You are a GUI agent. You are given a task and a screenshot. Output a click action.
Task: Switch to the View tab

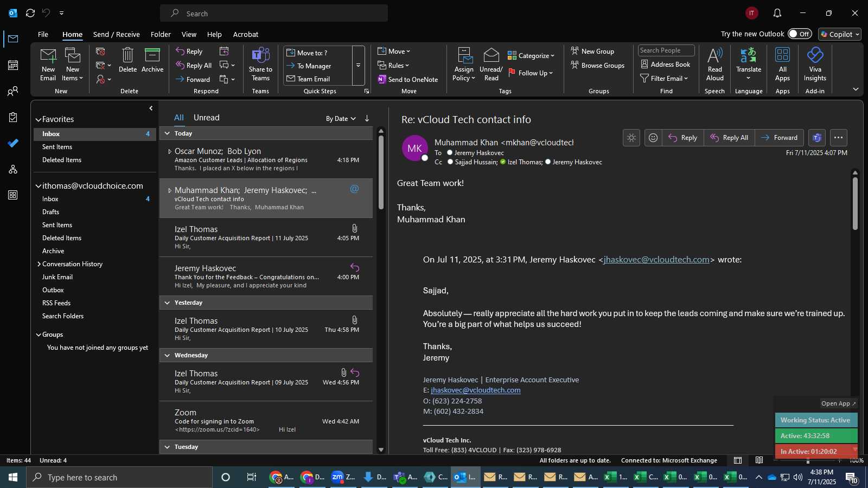pyautogui.click(x=189, y=34)
